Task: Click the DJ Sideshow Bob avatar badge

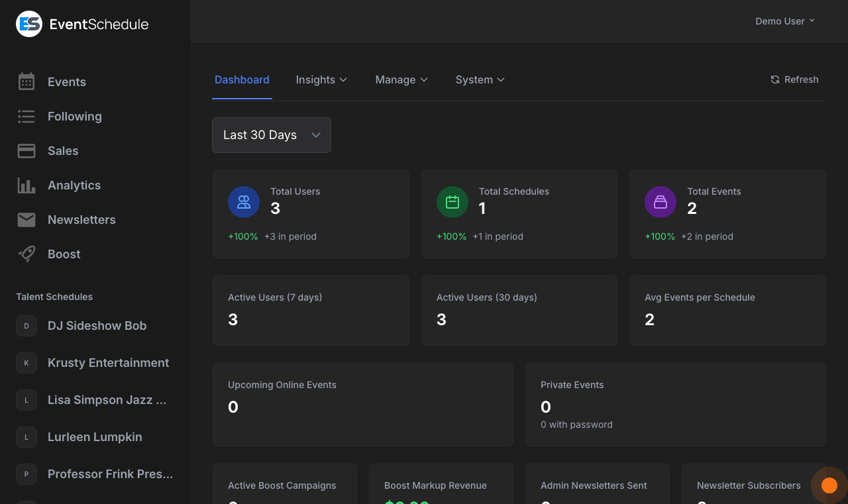Action: coord(26,326)
